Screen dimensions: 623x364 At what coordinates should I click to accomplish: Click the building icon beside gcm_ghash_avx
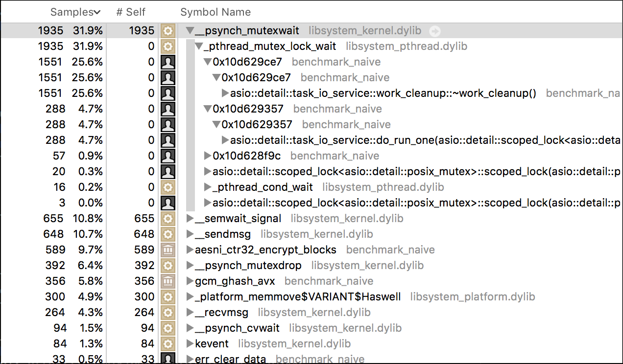pyautogui.click(x=168, y=281)
